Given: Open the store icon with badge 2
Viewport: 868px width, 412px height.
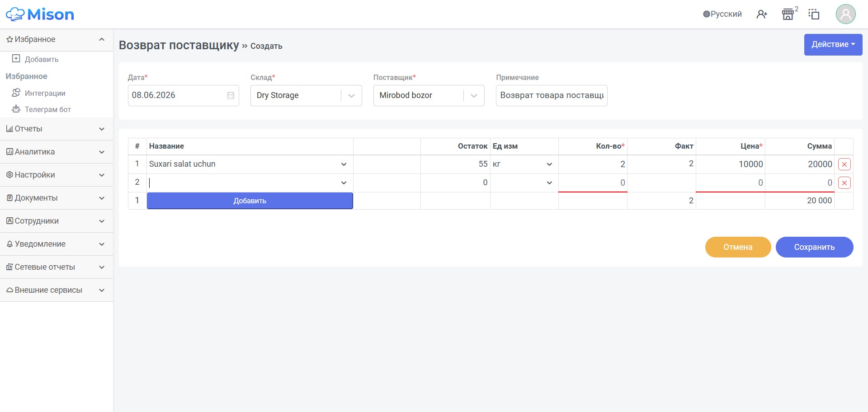Looking at the screenshot, I should [788, 14].
